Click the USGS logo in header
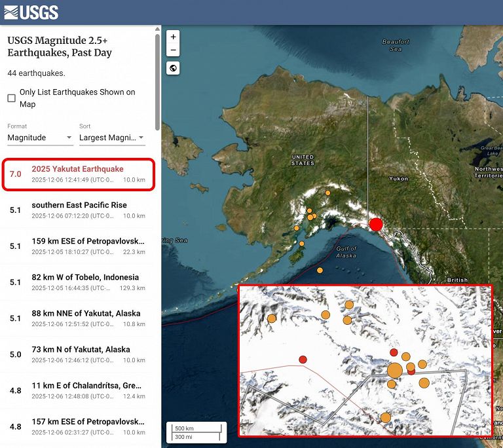The width and height of the screenshot is (503, 448). click(x=31, y=12)
